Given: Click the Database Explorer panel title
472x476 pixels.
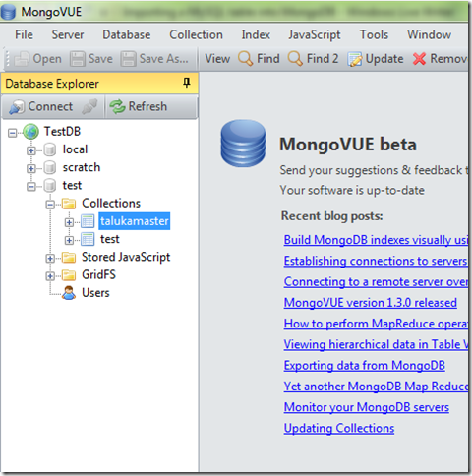Looking at the screenshot, I should tap(52, 84).
